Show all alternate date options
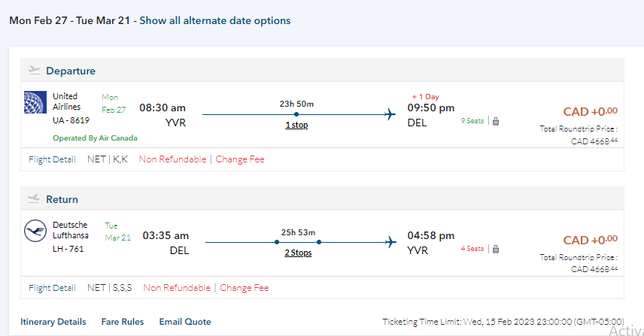644x336 pixels. (x=214, y=20)
